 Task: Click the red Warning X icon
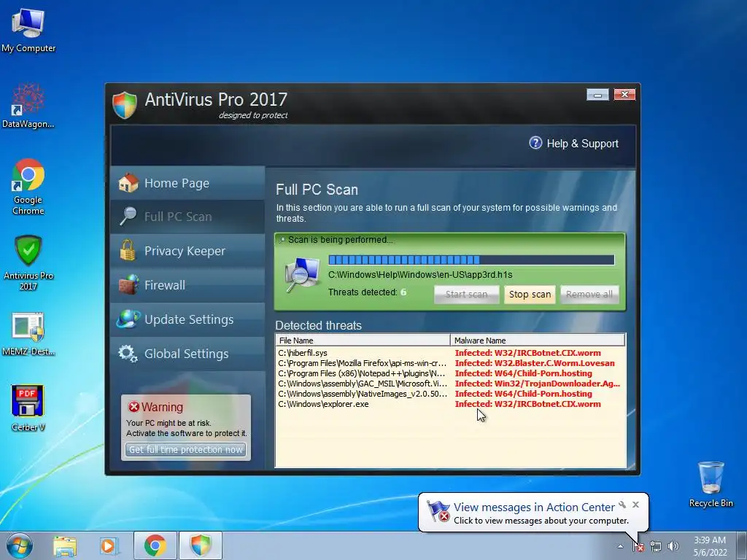(134, 407)
